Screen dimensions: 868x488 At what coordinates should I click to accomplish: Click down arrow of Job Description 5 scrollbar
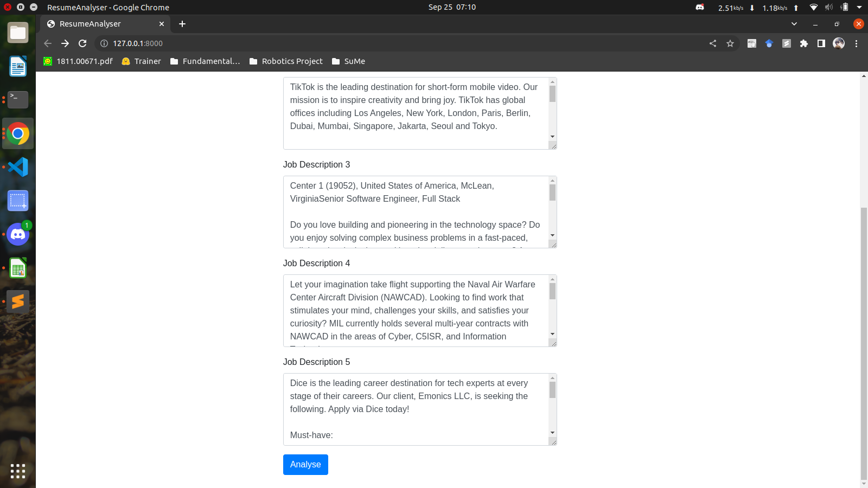pos(552,433)
